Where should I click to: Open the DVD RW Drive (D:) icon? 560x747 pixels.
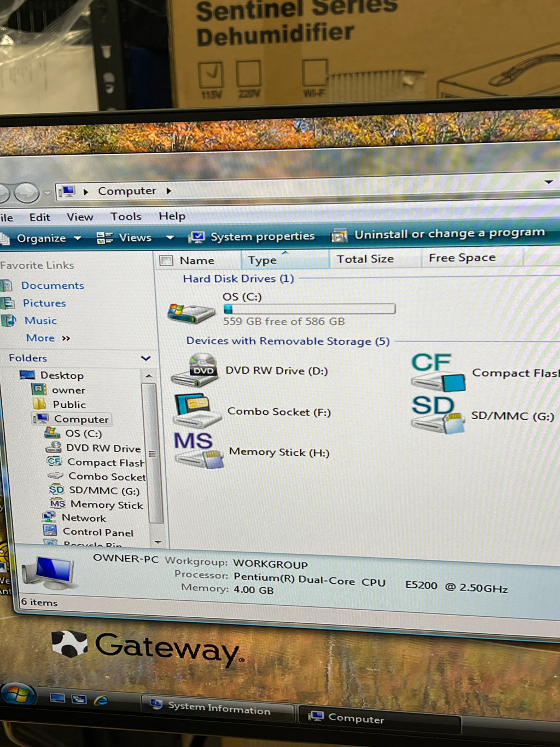[196, 371]
